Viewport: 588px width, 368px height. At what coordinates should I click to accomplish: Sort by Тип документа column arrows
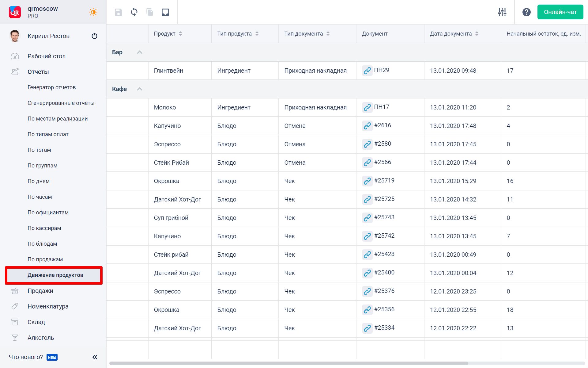328,34
